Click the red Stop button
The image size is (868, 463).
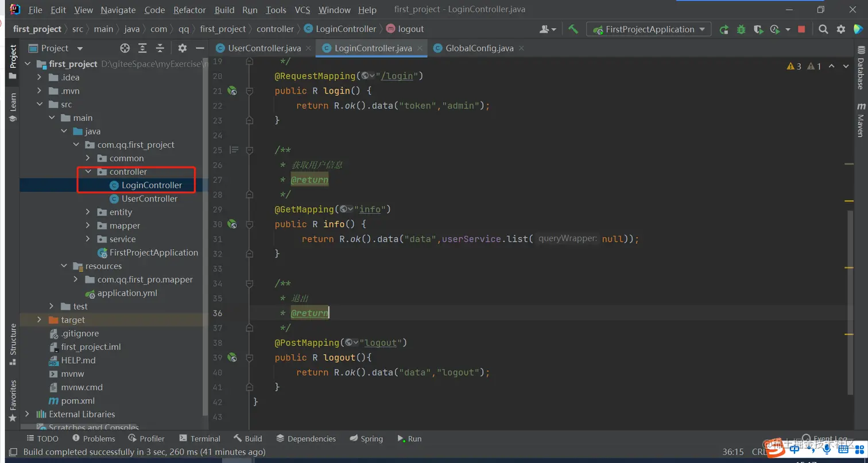[801, 29]
